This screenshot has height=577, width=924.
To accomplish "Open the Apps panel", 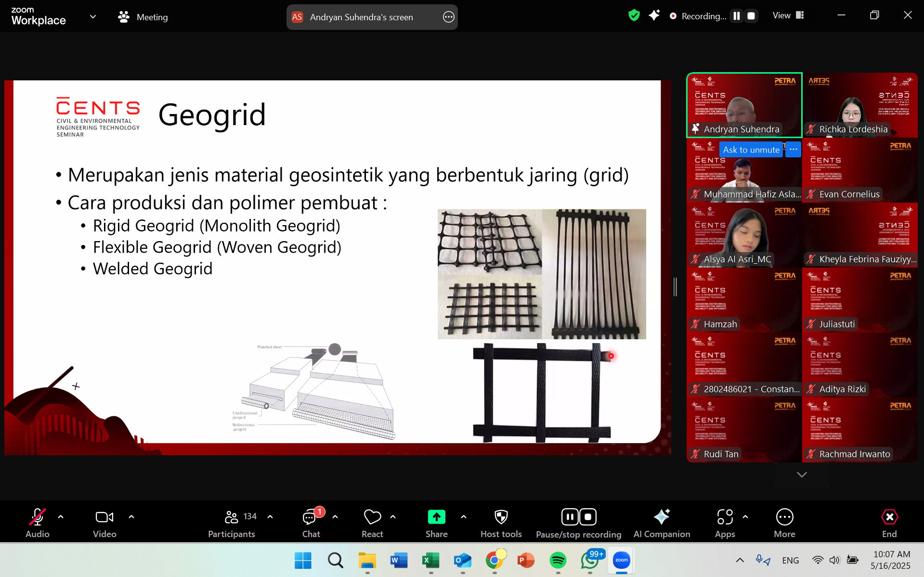I will pyautogui.click(x=725, y=523).
